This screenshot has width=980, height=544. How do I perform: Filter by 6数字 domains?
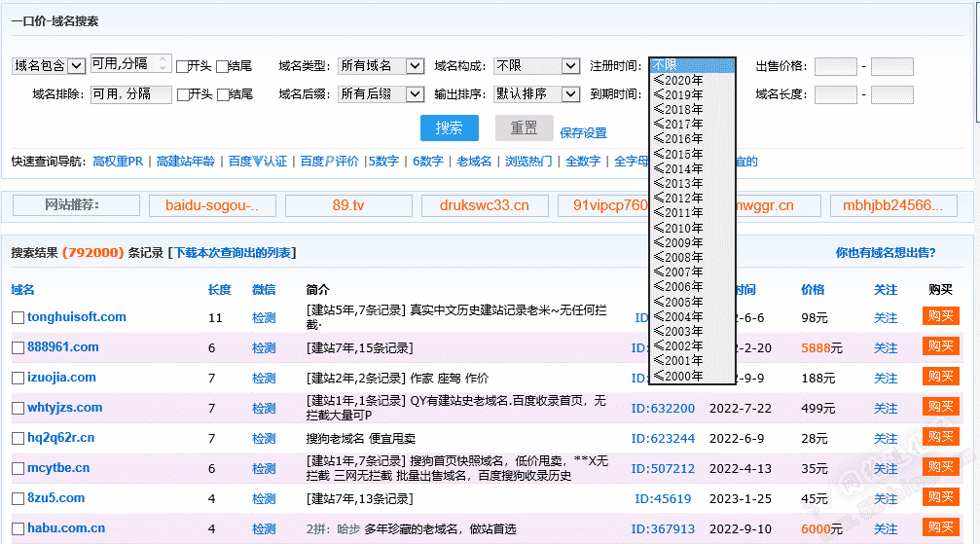pyautogui.click(x=428, y=162)
